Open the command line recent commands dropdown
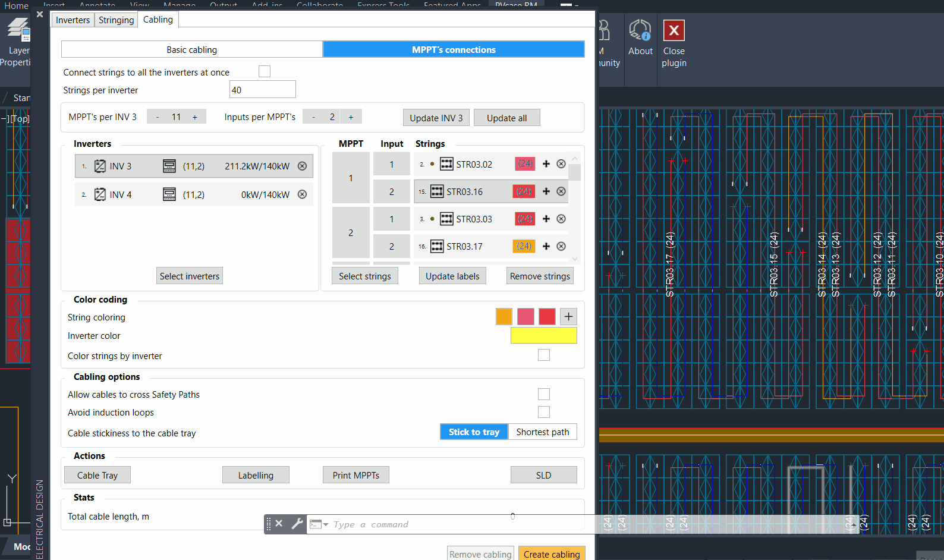 click(x=325, y=524)
